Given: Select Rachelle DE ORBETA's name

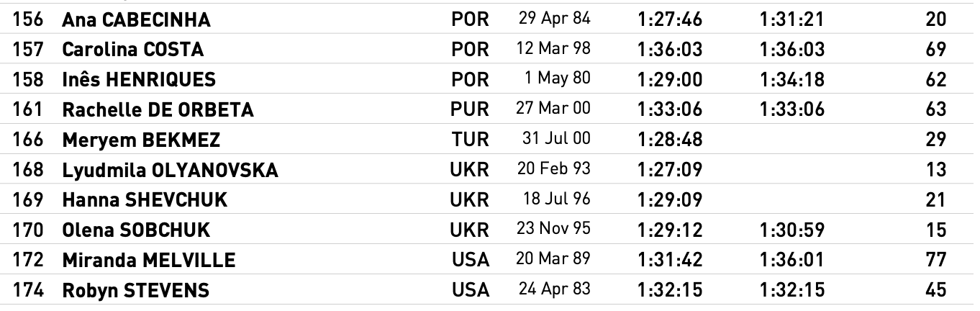Looking at the screenshot, I should click(159, 110).
